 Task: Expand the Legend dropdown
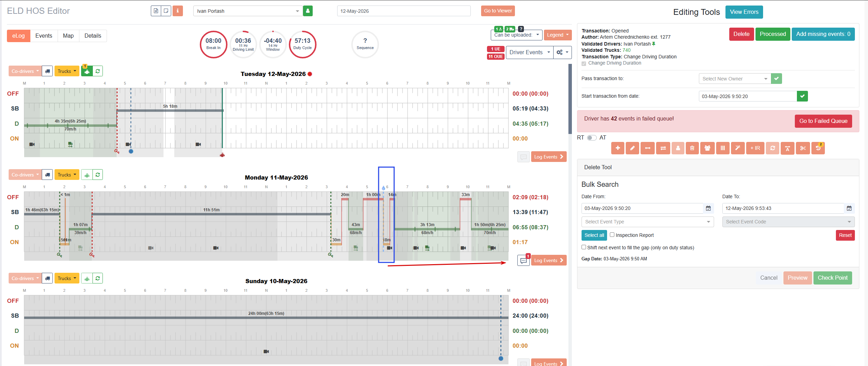[557, 35]
